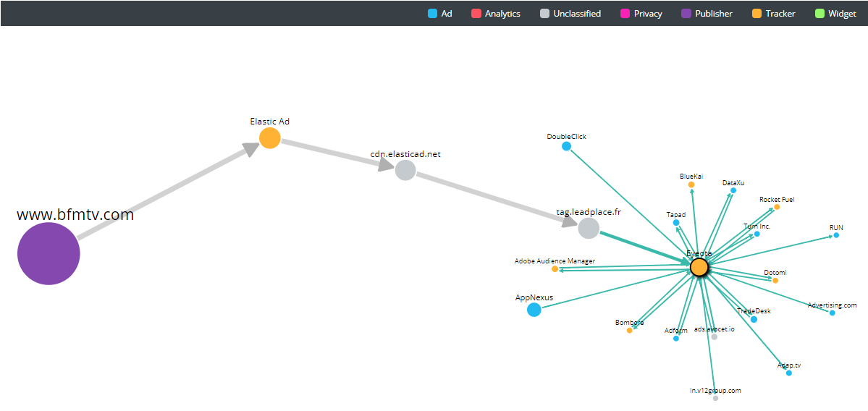Select the Advertising.com node

(x=832, y=313)
